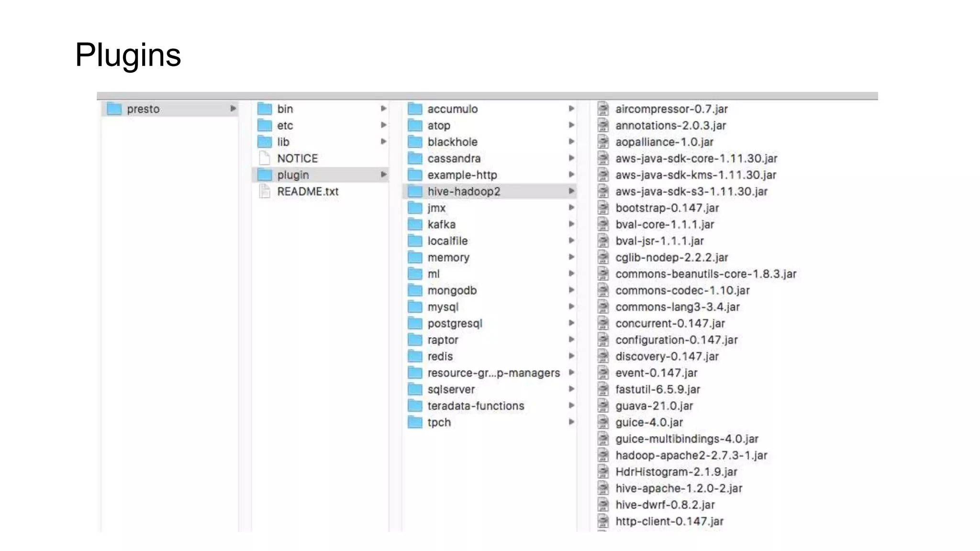Click the lib folder icon
This screenshot has width=980, height=551.
(265, 142)
